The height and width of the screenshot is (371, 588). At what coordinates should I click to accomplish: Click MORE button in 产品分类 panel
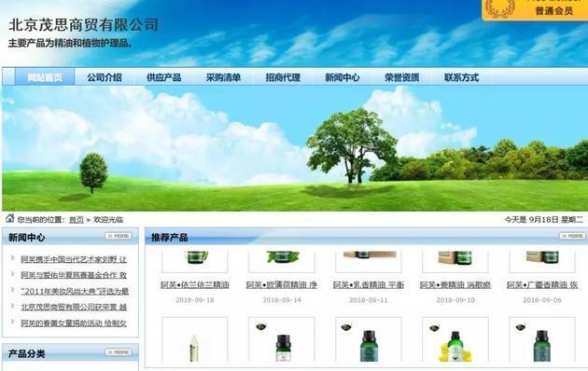point(119,352)
